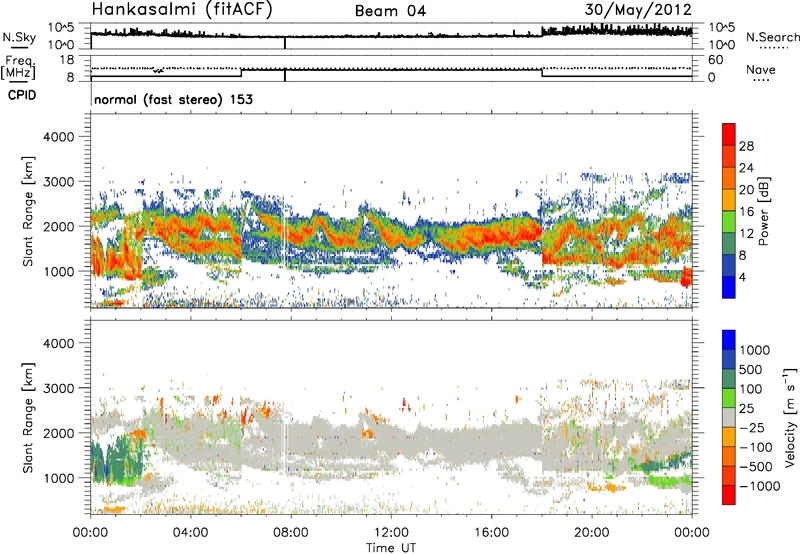Click the 4 label on power colorbar
Image resolution: width=800 pixels, height=554 pixels.
point(742,277)
